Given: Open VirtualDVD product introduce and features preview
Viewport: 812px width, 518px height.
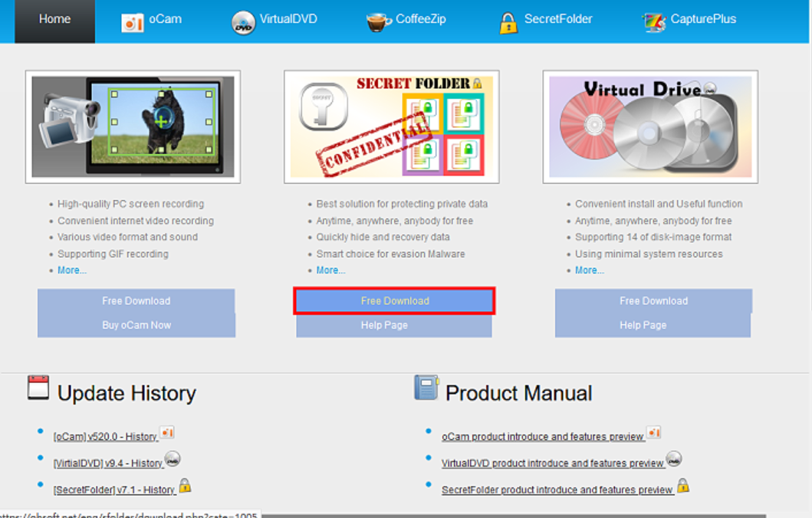Looking at the screenshot, I should 553,463.
